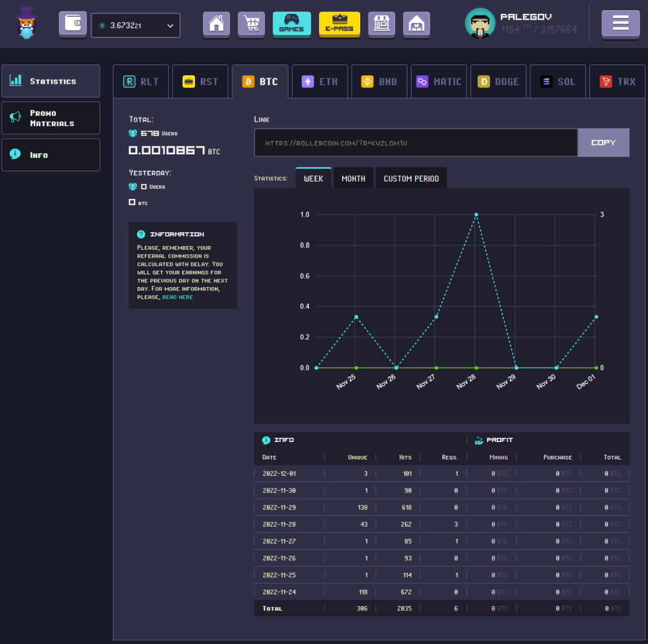The height and width of the screenshot is (644, 648).
Task: Copy the referral link with the COPY button
Action: (603, 142)
